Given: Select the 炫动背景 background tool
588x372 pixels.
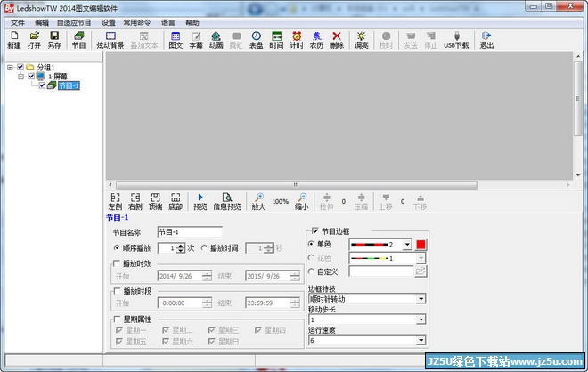Looking at the screenshot, I should 110,40.
